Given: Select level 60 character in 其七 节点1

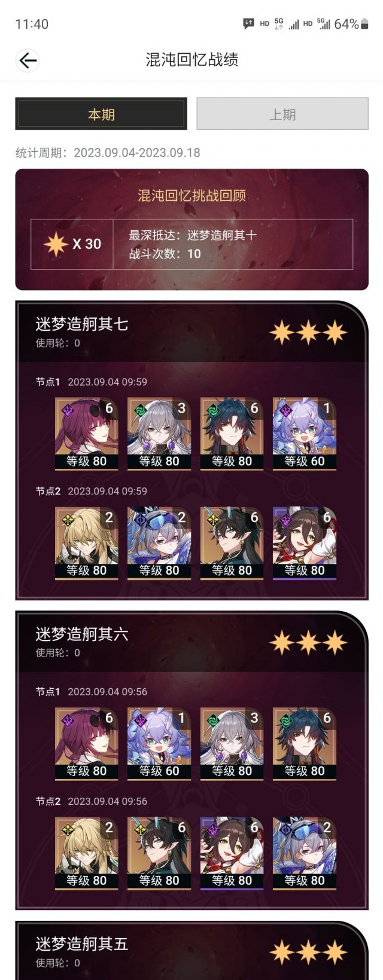Looking at the screenshot, I should (305, 434).
